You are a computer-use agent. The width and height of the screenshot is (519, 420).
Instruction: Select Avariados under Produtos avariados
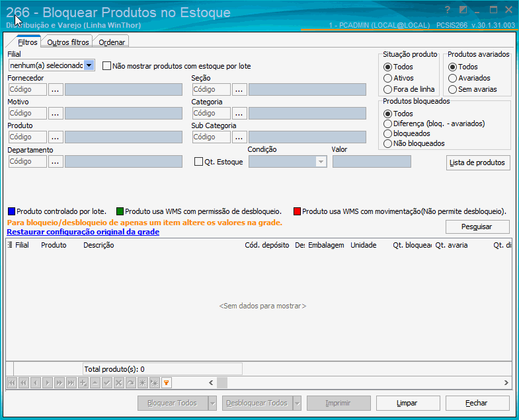pyautogui.click(x=452, y=79)
